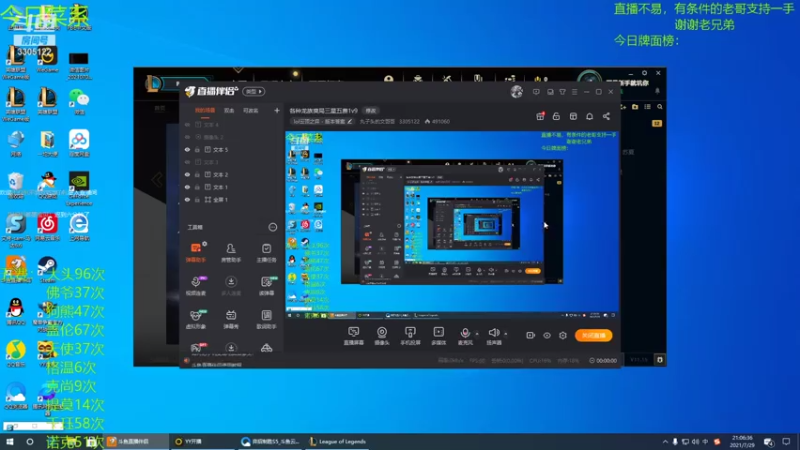Click the share icon in room toolbar
The height and width of the screenshot is (450, 800).
pyautogui.click(x=606, y=116)
